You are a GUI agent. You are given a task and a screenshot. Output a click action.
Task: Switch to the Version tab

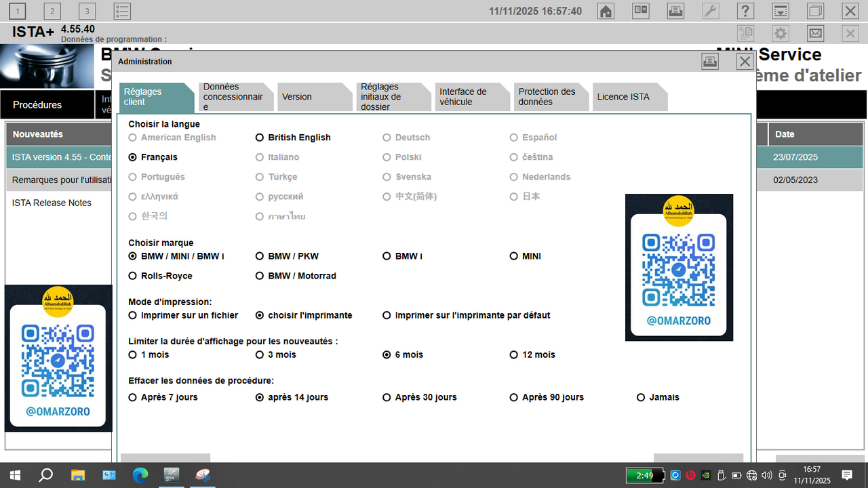coord(313,97)
